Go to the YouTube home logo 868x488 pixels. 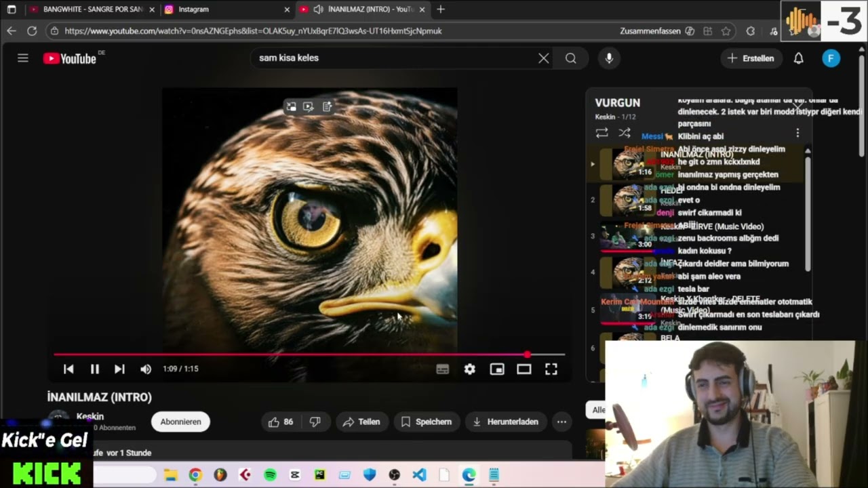70,58
